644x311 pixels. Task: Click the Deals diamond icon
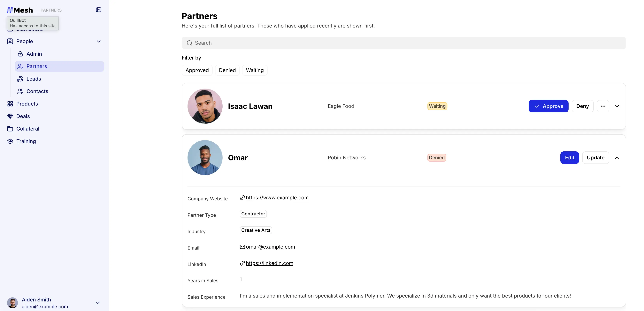pos(10,116)
